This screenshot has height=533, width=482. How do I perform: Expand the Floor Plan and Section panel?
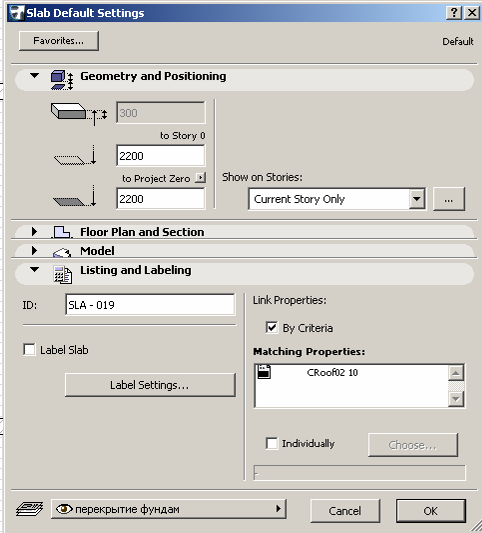(x=34, y=231)
